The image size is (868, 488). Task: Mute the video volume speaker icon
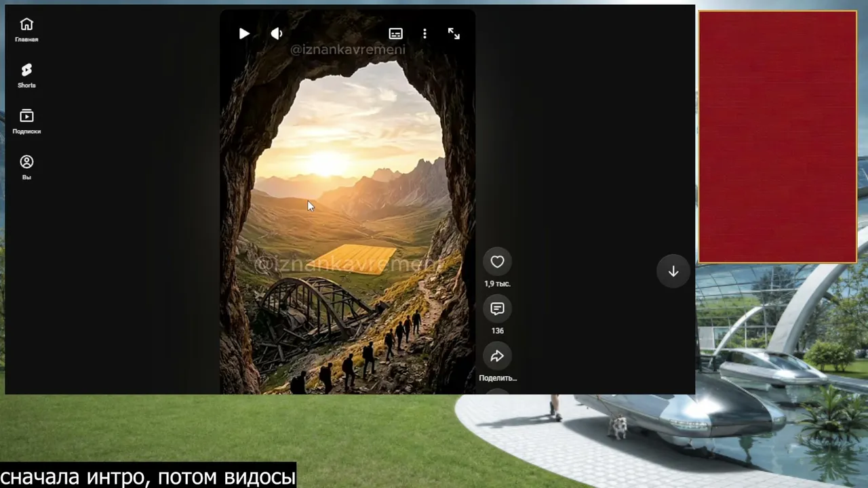tap(277, 34)
